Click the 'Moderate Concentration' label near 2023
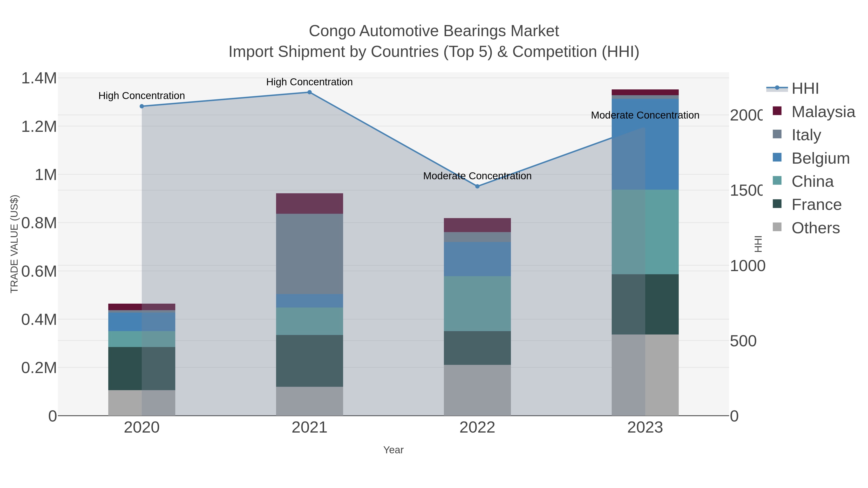The height and width of the screenshot is (488, 868). coord(645,115)
